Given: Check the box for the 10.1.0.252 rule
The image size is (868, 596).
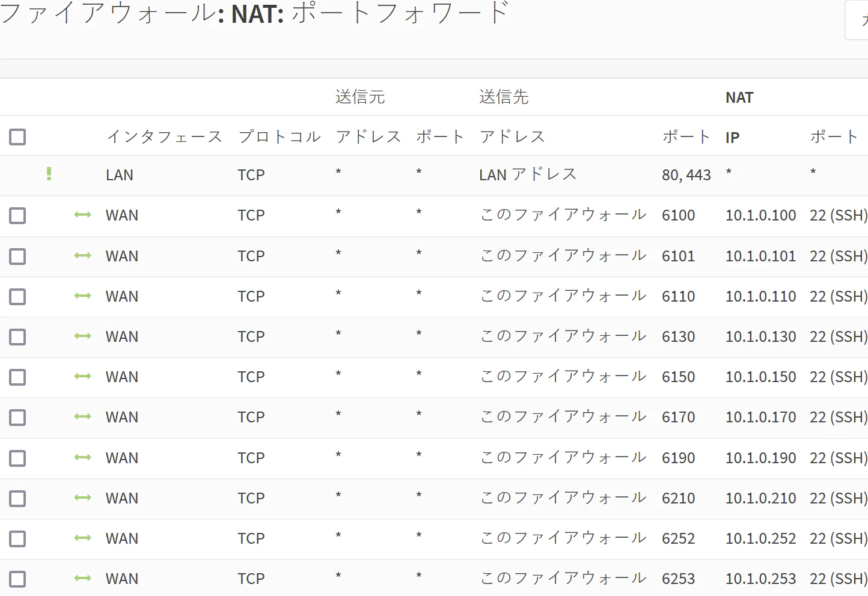Looking at the screenshot, I should [x=17, y=539].
